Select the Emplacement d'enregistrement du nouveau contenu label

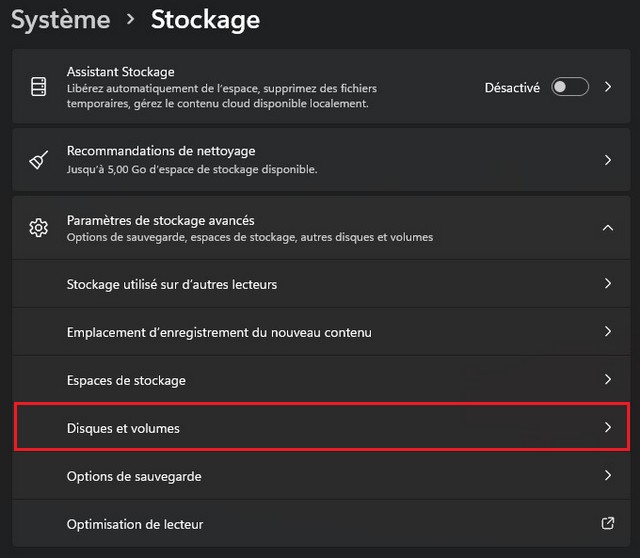pyautogui.click(x=218, y=332)
